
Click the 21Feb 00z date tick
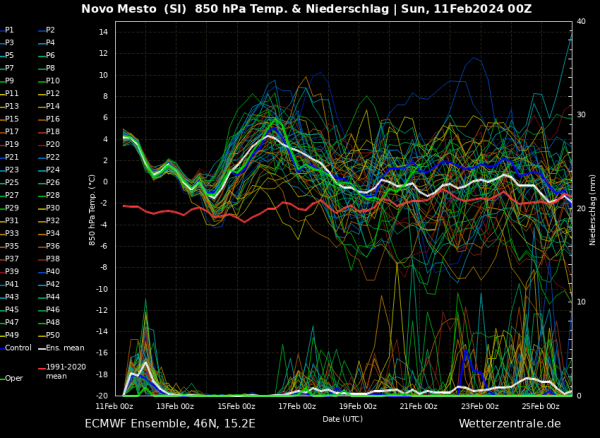(419, 406)
